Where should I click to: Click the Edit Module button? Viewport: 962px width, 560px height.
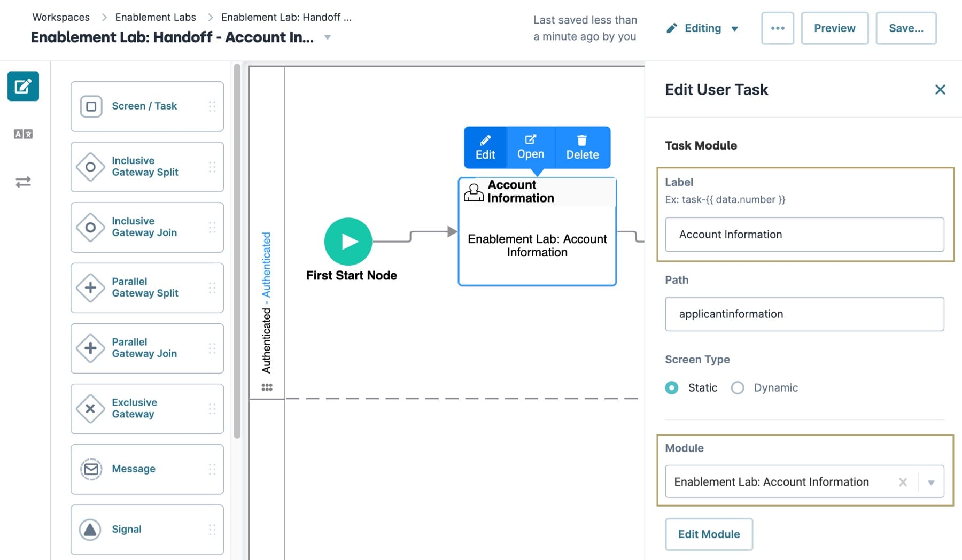(709, 534)
